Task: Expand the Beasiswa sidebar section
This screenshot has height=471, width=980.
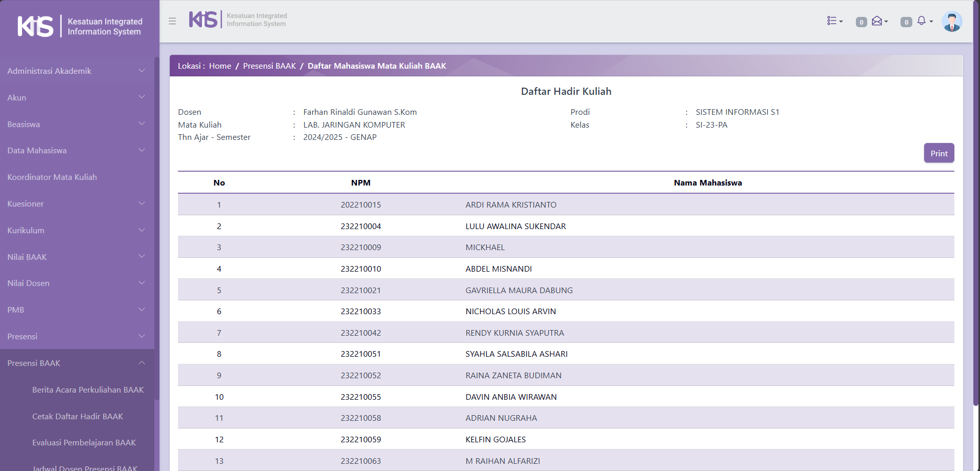Action: point(77,124)
